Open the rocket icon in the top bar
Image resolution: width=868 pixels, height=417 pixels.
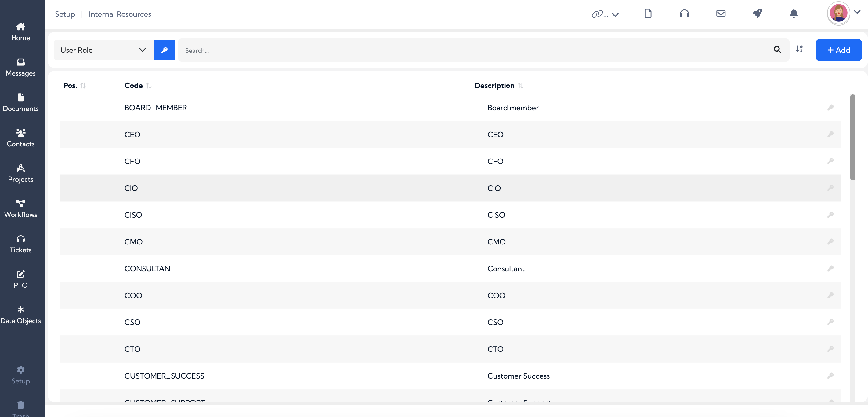click(x=757, y=13)
